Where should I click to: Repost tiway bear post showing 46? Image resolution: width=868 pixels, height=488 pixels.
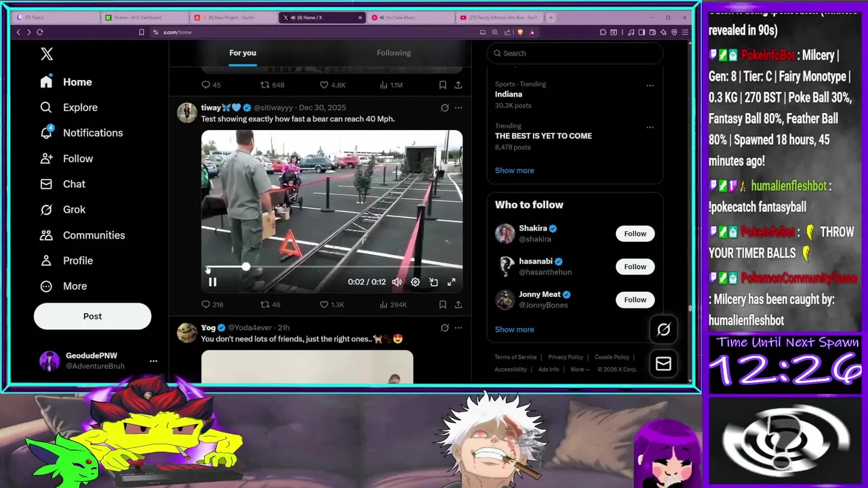point(271,304)
